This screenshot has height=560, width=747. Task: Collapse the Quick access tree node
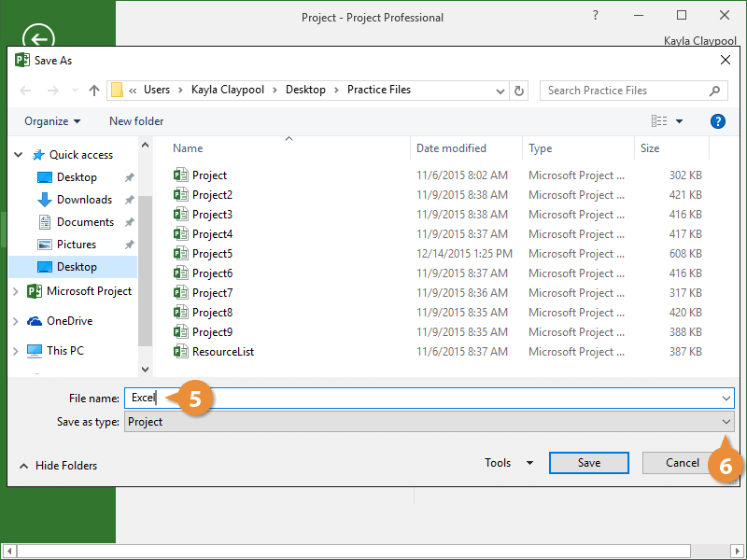point(18,155)
